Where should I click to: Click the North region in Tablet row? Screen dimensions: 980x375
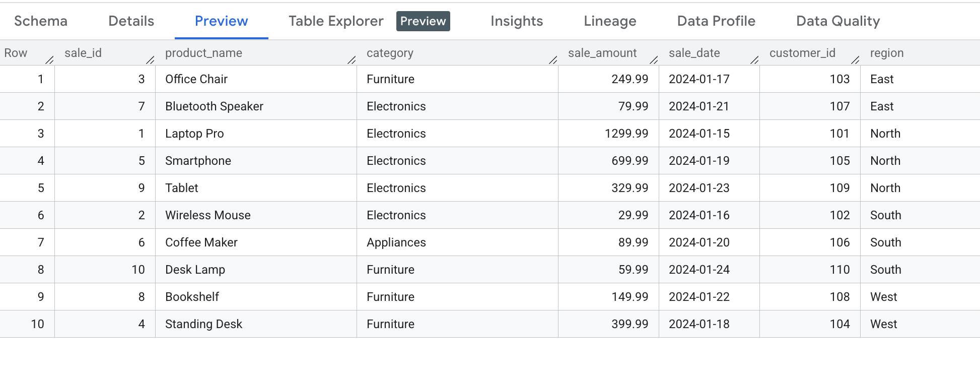click(x=885, y=188)
